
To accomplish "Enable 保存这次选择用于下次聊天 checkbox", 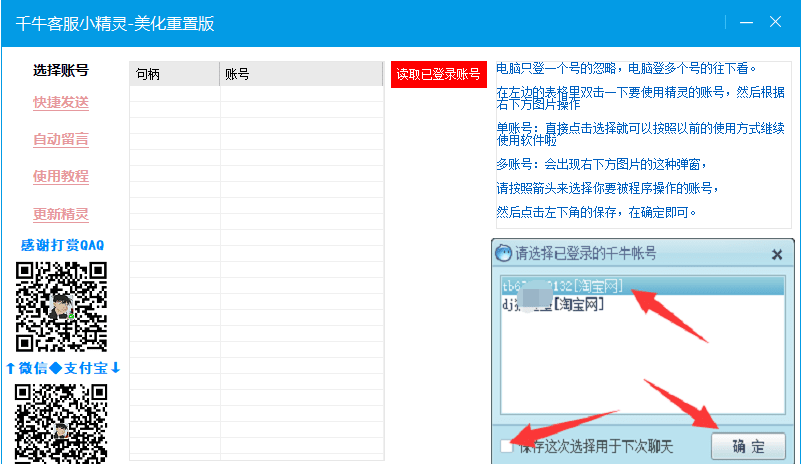I will click(x=507, y=446).
